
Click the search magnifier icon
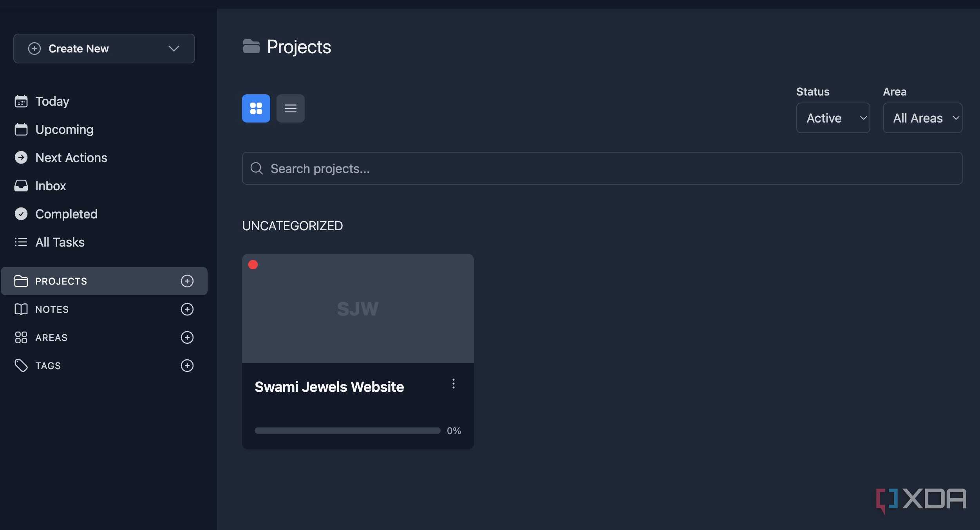tap(257, 168)
